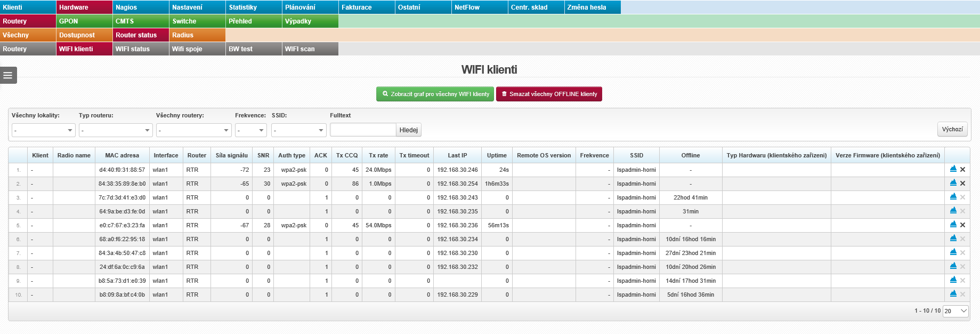Open the Klienti main menu
Viewport: 980px width, 334px height.
[x=28, y=7]
